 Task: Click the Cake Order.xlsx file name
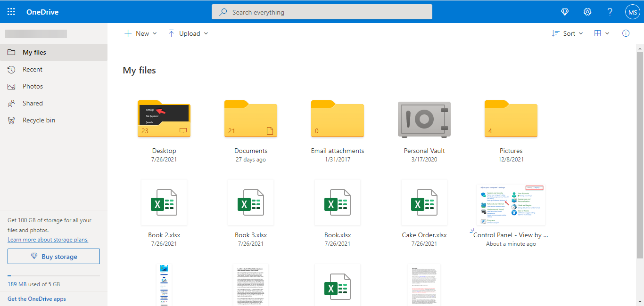(x=424, y=235)
